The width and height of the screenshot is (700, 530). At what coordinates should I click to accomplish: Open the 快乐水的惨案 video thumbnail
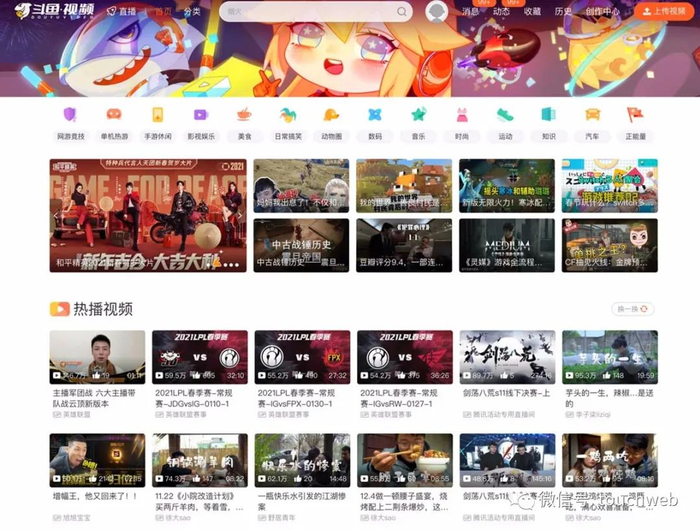click(302, 460)
